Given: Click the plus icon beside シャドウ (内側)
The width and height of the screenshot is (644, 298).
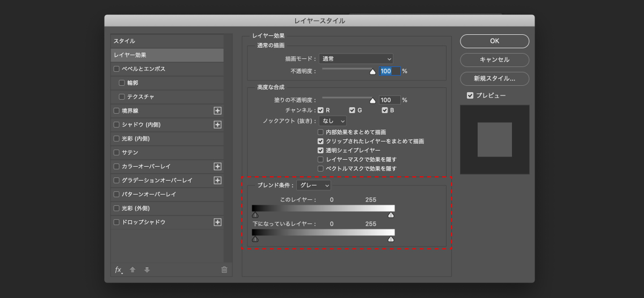Looking at the screenshot, I should click(x=217, y=125).
